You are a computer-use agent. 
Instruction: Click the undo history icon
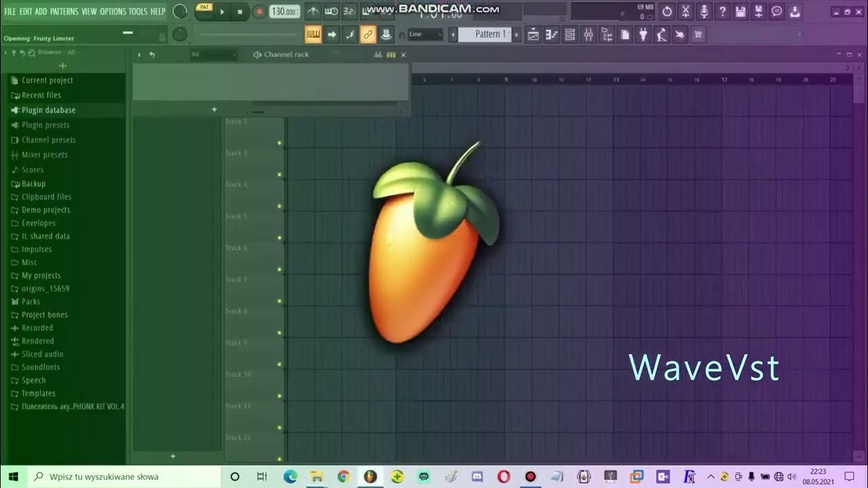click(x=667, y=12)
